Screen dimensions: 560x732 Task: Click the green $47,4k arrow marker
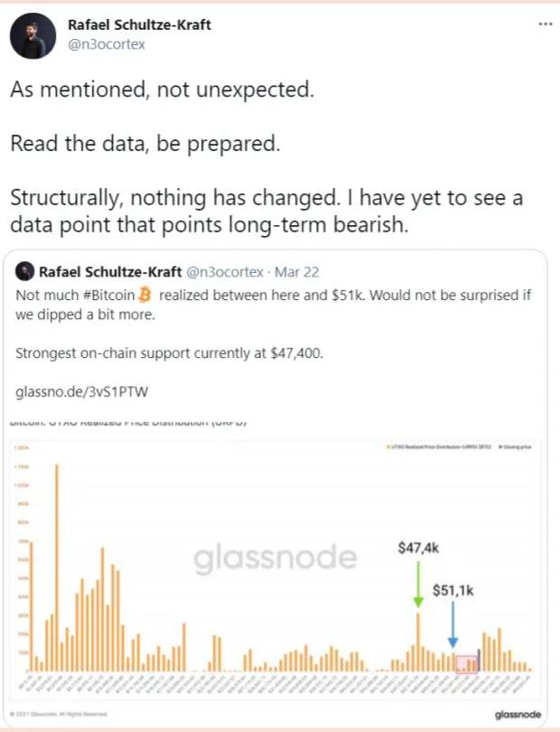418,584
